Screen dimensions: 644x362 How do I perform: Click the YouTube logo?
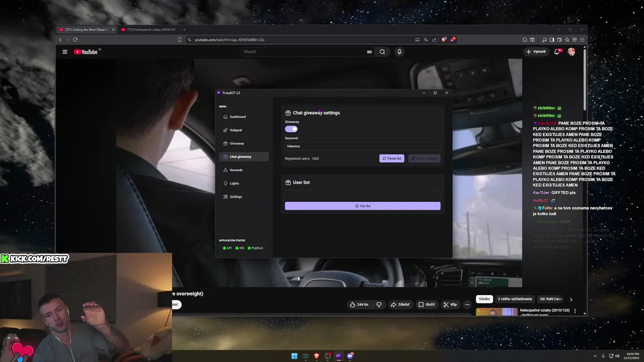87,52
